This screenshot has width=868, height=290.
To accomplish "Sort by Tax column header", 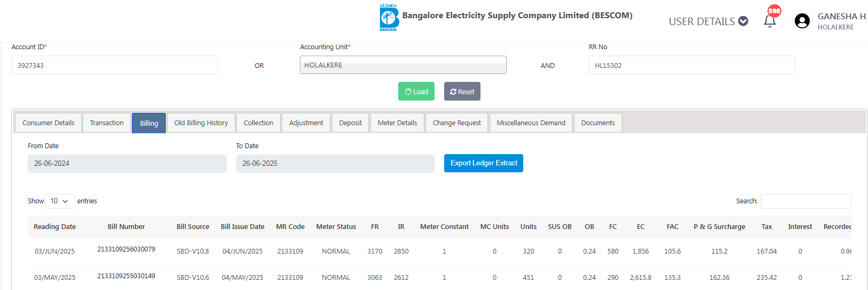I will [766, 227].
